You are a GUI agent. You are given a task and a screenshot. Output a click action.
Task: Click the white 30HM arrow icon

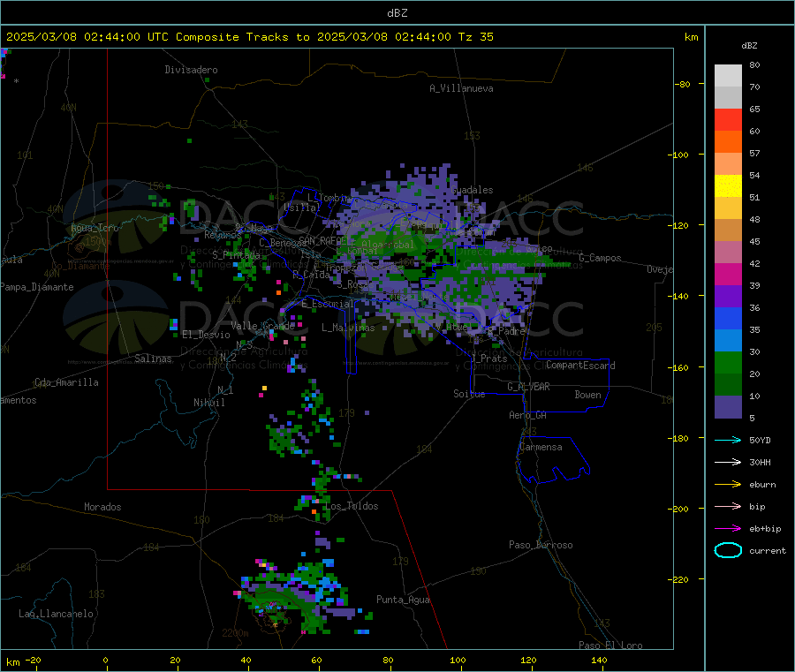coord(728,462)
